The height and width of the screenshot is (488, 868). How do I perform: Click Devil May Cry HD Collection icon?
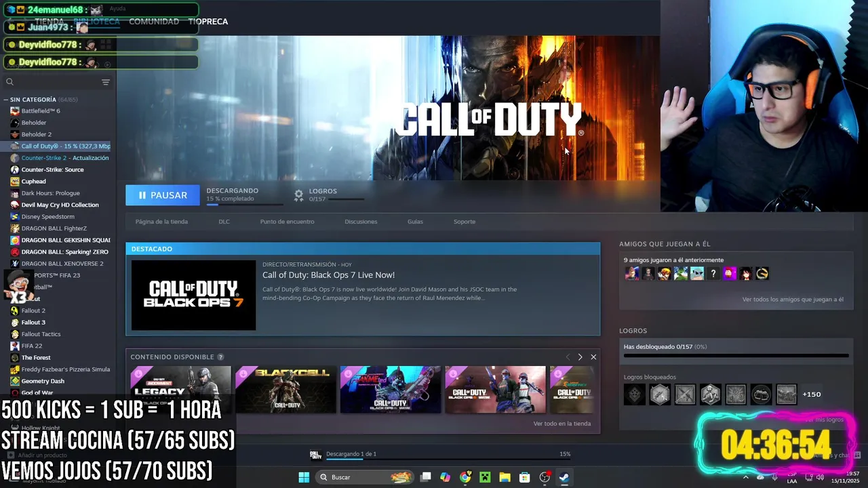click(x=15, y=205)
